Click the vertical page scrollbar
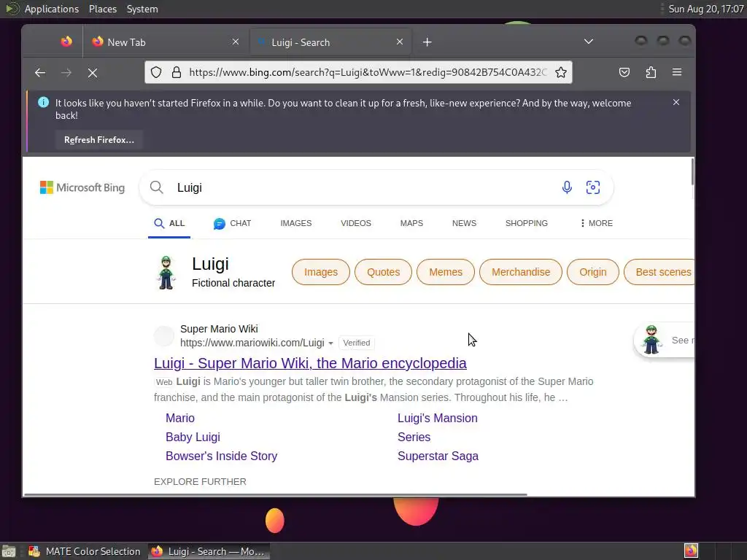Viewport: 747px width, 560px height. [x=692, y=172]
